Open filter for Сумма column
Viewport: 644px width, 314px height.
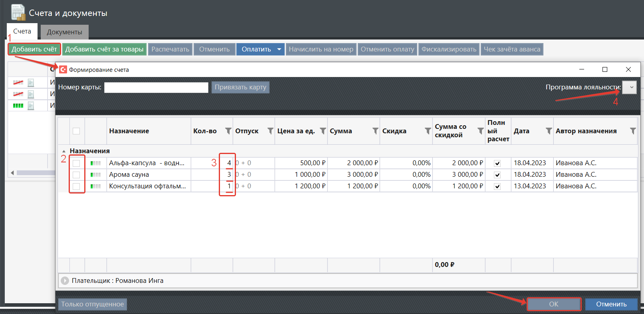coord(375,131)
